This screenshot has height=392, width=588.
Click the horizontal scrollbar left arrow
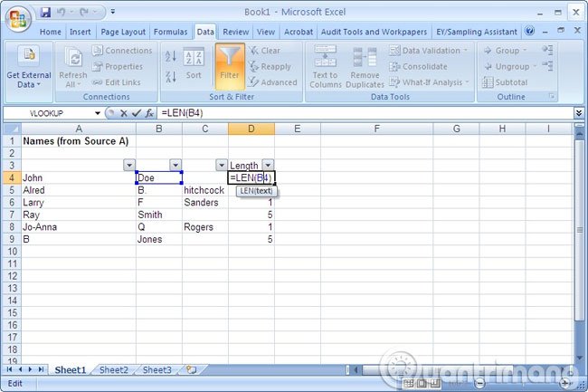(356, 370)
